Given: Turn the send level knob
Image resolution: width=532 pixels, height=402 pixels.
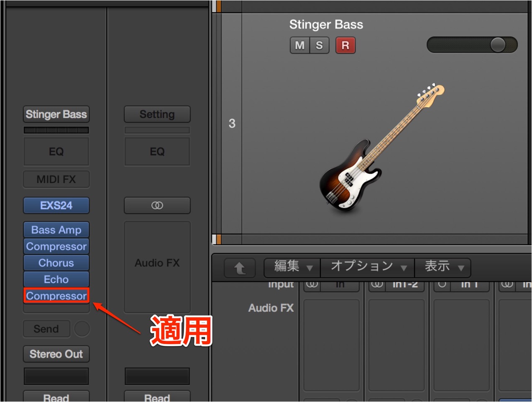Looking at the screenshot, I should pos(82,329).
